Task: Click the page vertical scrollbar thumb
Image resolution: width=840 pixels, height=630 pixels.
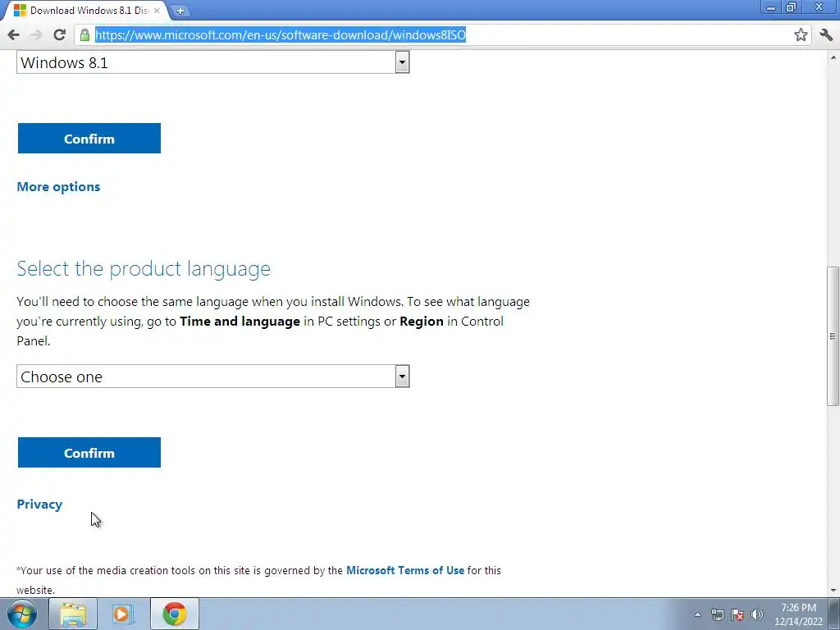Action: coord(833,336)
